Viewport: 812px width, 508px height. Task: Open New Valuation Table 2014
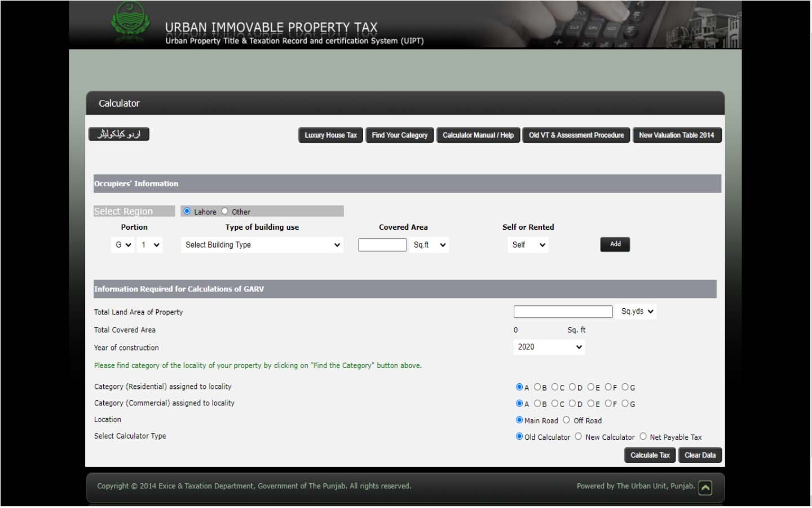676,135
